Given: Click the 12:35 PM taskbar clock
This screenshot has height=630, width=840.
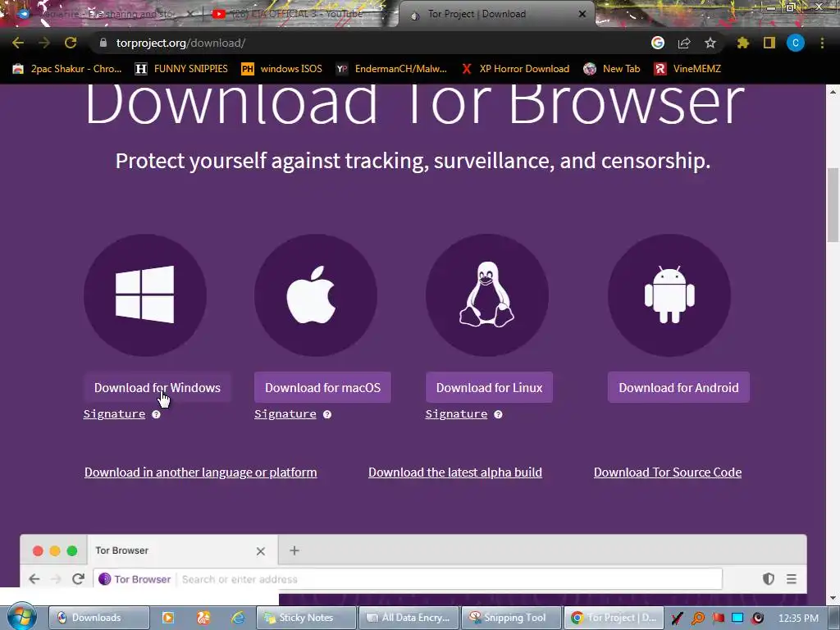Looking at the screenshot, I should 798,618.
